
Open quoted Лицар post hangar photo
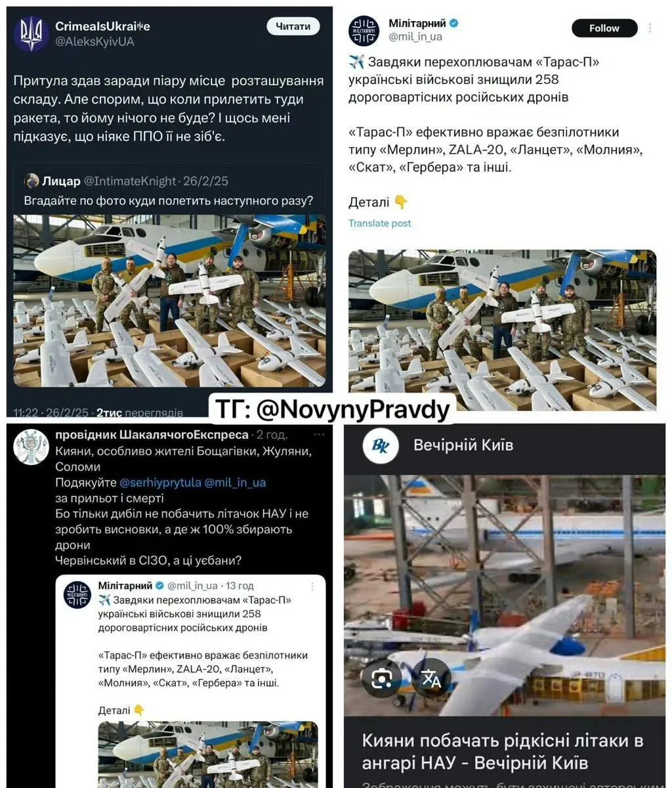170,301
